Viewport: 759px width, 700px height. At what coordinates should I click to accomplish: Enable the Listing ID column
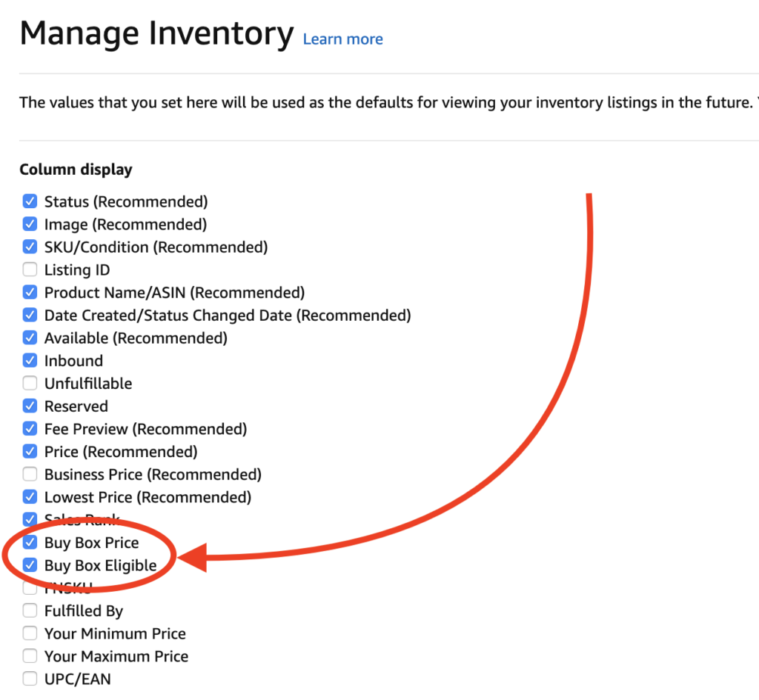pos(30,269)
